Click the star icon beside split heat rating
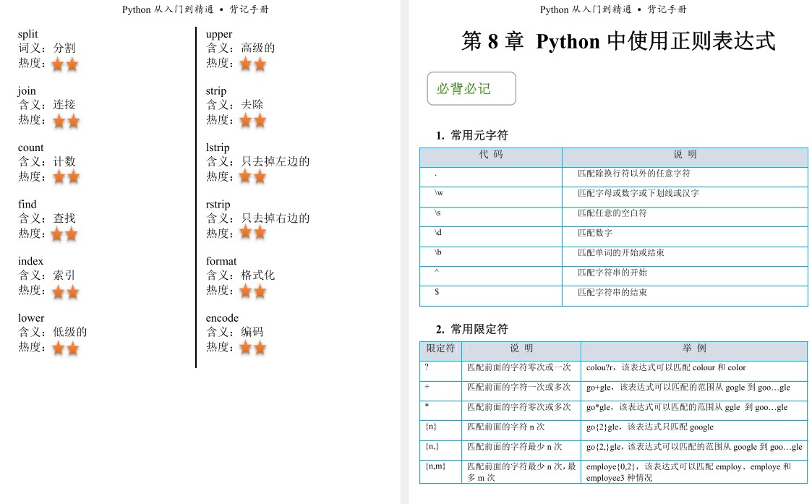Screen dimensions: 812x504 click(64, 64)
